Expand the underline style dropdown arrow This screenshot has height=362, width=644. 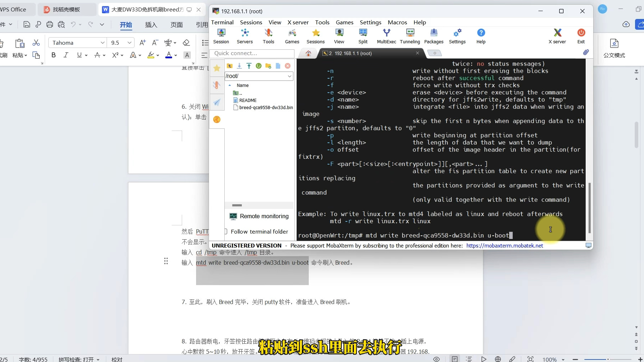[x=86, y=55]
